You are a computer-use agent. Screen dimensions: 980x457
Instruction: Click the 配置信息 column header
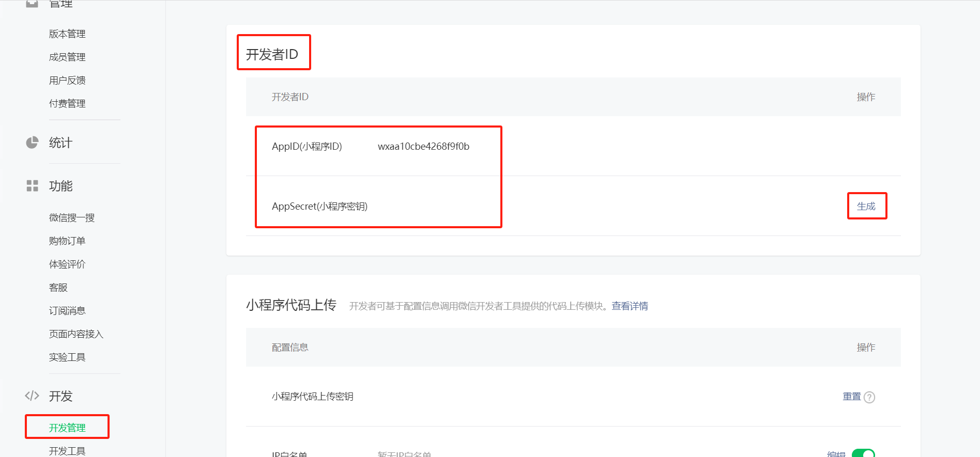click(290, 348)
